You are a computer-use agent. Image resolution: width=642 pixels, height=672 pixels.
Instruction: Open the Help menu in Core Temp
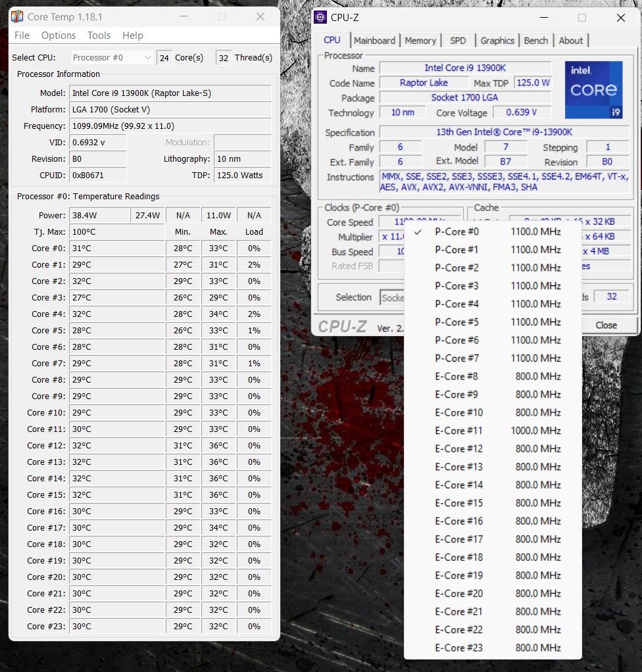coord(132,35)
